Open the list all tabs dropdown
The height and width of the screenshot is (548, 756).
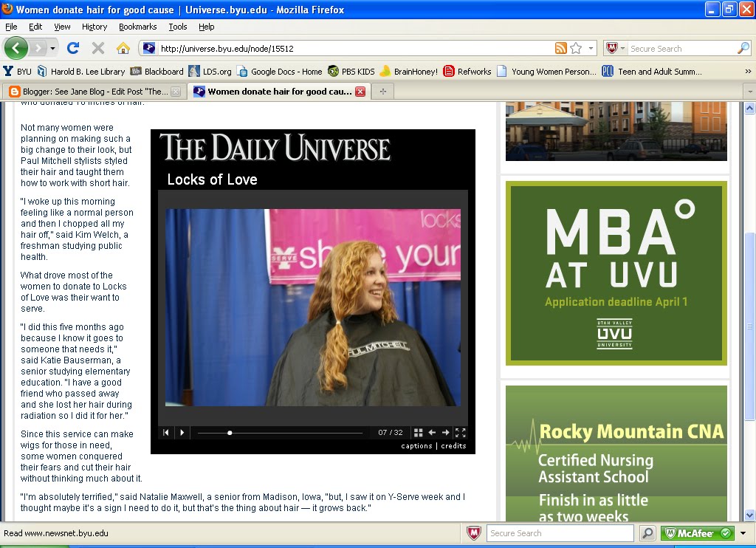[x=750, y=92]
